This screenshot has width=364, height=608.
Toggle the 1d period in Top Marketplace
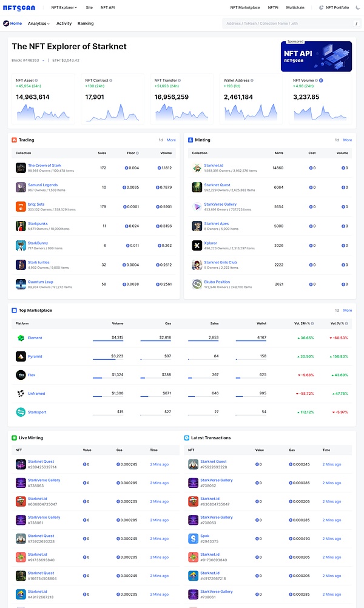[x=337, y=310]
